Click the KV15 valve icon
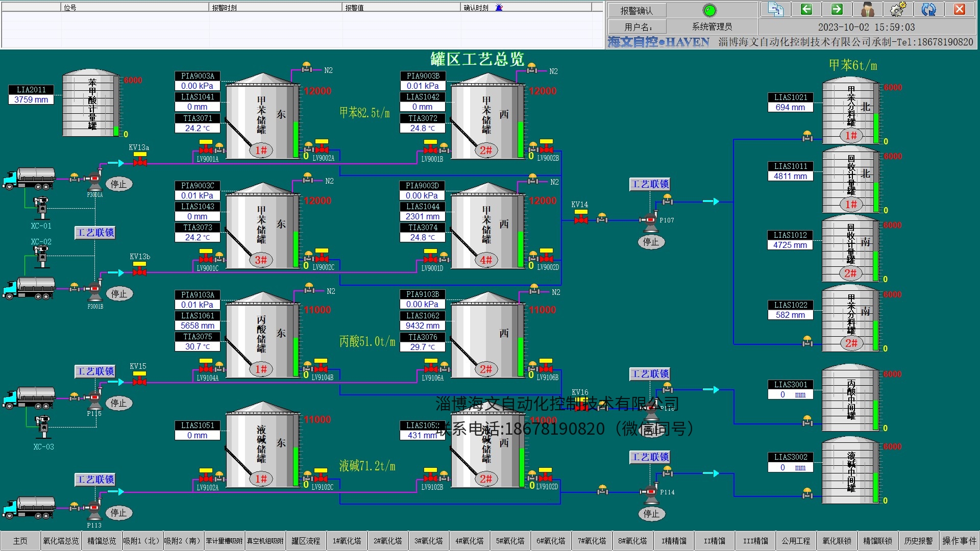Viewport: 980px width, 551px height. pos(139,379)
